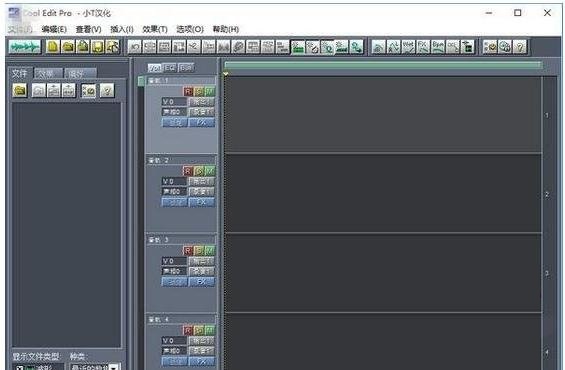Viewport: 565px width, 370px height.
Task: Click the green curved arrows icon in toolbar
Action: 357,47
